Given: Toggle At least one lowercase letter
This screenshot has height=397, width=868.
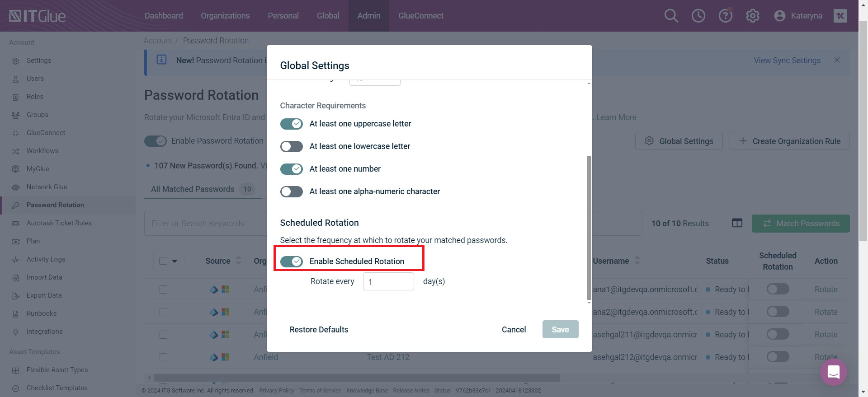Looking at the screenshot, I should click(x=291, y=146).
